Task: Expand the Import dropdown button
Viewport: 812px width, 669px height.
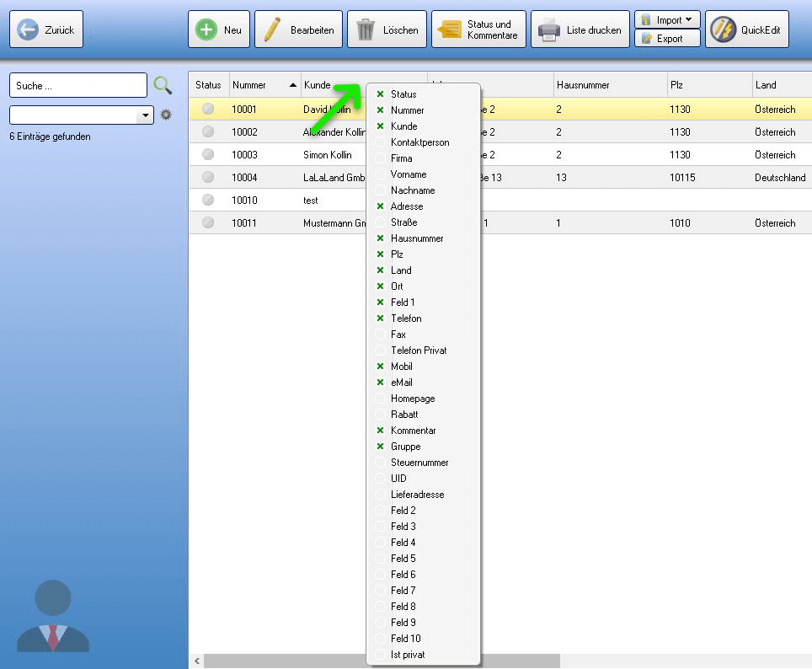Action: point(667,19)
